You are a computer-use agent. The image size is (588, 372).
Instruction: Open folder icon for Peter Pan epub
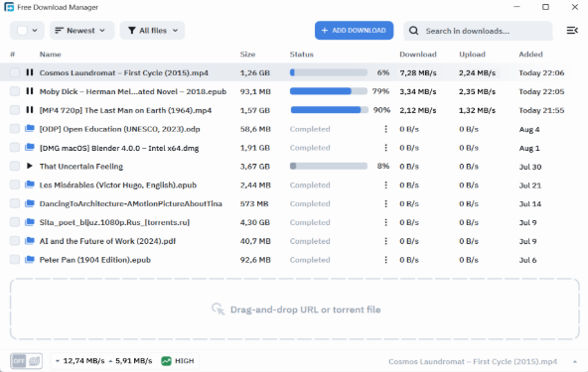30,259
